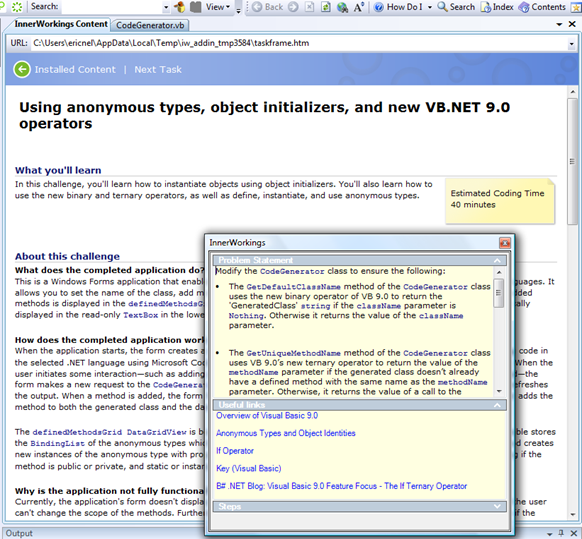Open Overview of Visual Basic 9.0 link
This screenshot has width=582, height=539.
(x=267, y=416)
